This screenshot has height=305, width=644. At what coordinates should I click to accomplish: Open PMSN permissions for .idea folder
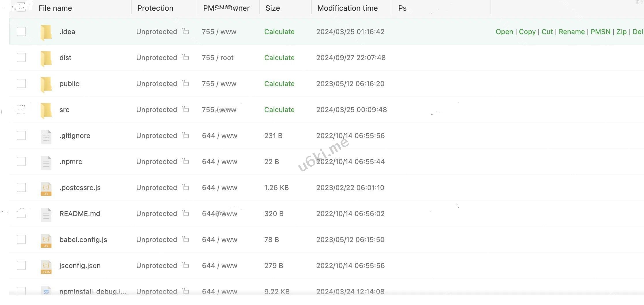[x=600, y=32]
